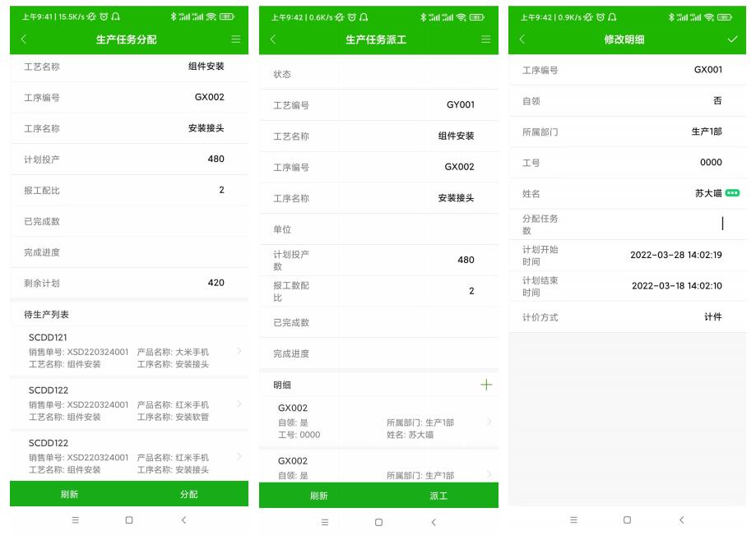Select 明细 section header label
This screenshot has width=756, height=540.
pos(282,385)
